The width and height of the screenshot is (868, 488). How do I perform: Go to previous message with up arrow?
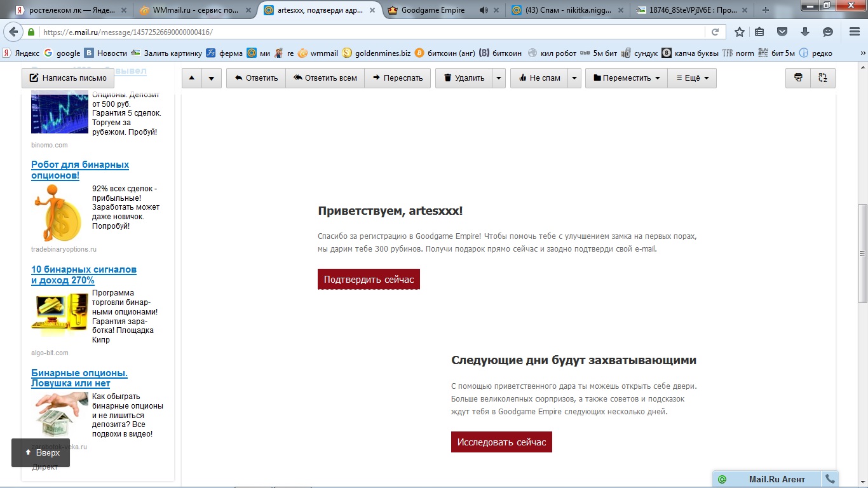(x=192, y=78)
